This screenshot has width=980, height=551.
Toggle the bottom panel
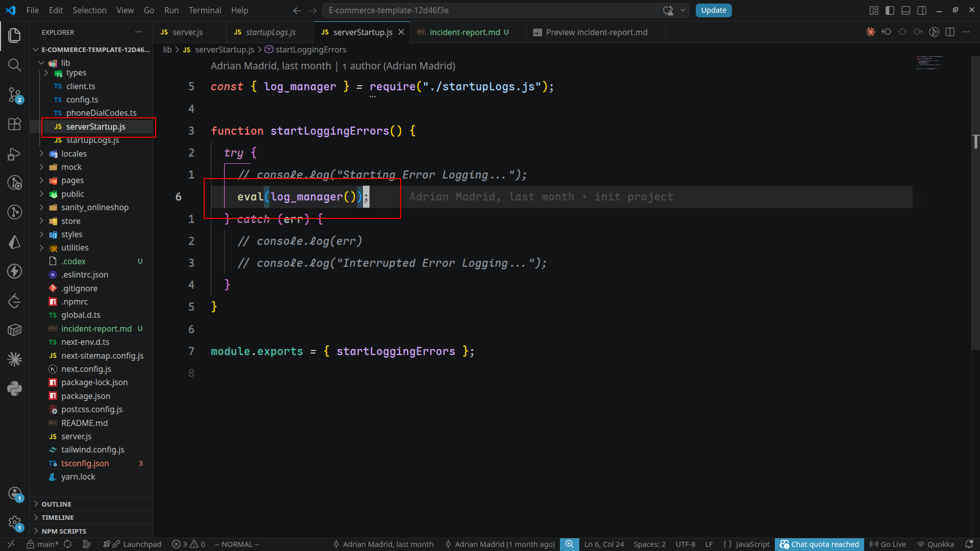905,10
